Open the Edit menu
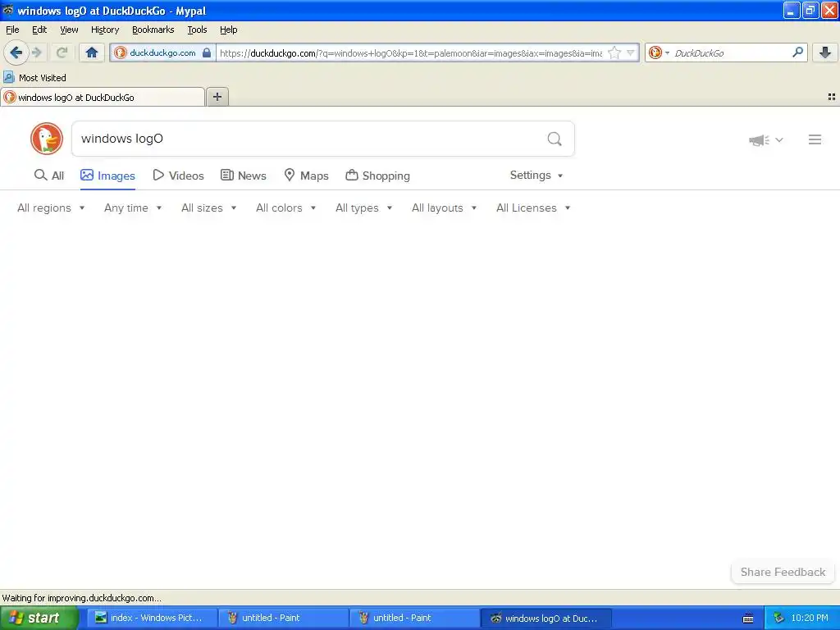The width and height of the screenshot is (840, 630). coord(39,30)
